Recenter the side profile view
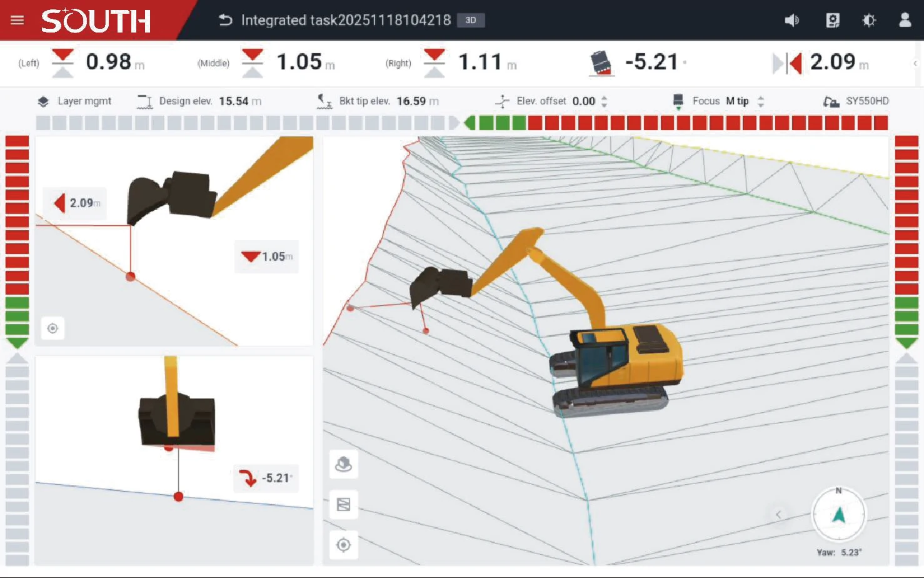924x578 pixels. 53,328
